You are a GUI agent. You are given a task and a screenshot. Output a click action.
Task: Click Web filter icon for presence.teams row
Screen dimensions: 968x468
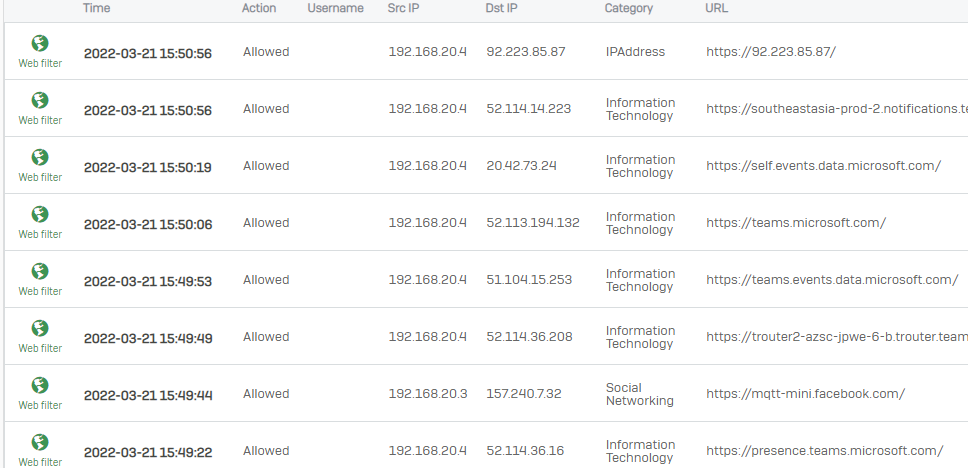point(40,442)
